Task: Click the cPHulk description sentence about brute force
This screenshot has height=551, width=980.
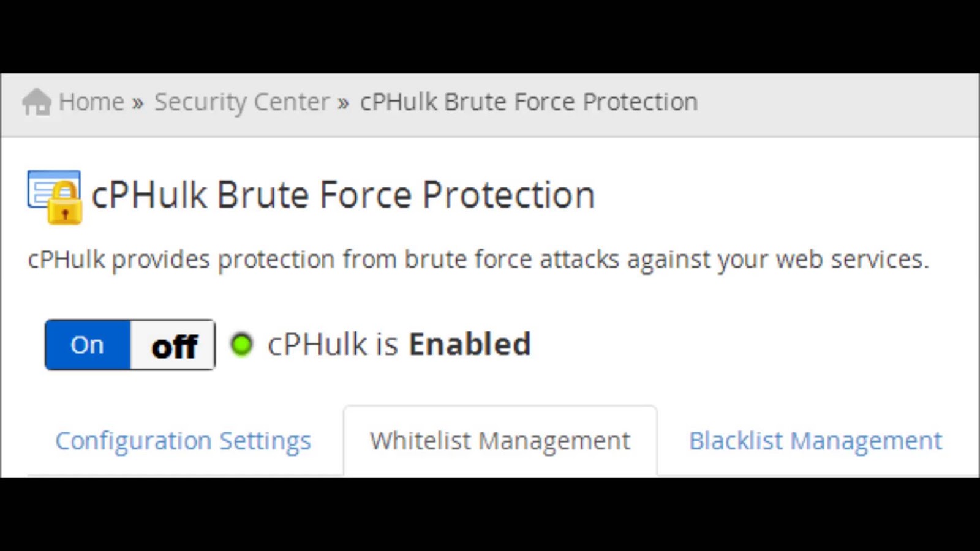Action: 478,260
